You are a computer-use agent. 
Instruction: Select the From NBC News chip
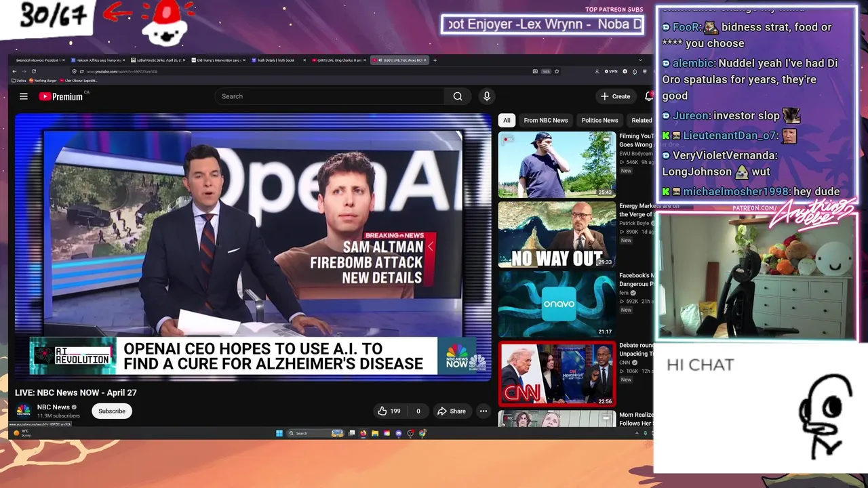coord(546,120)
